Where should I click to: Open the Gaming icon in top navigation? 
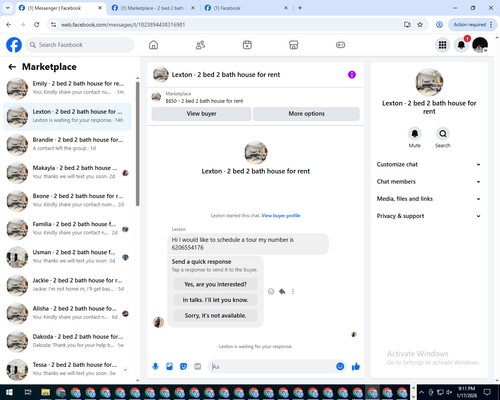tap(340, 45)
